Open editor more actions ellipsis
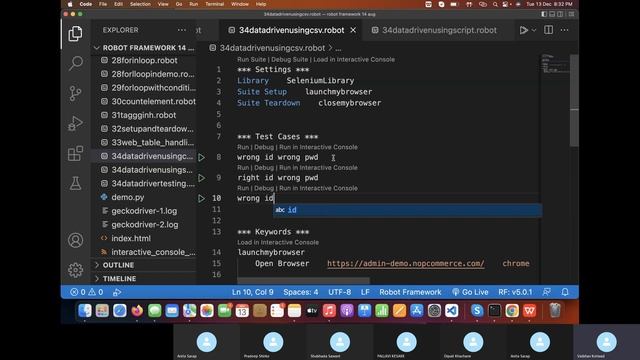The width and height of the screenshot is (640, 360). click(x=564, y=30)
